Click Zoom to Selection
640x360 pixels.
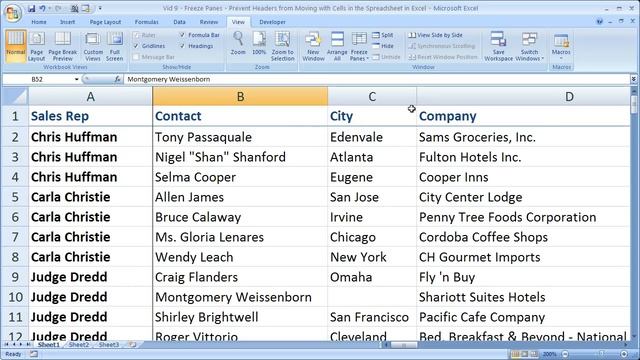282,46
